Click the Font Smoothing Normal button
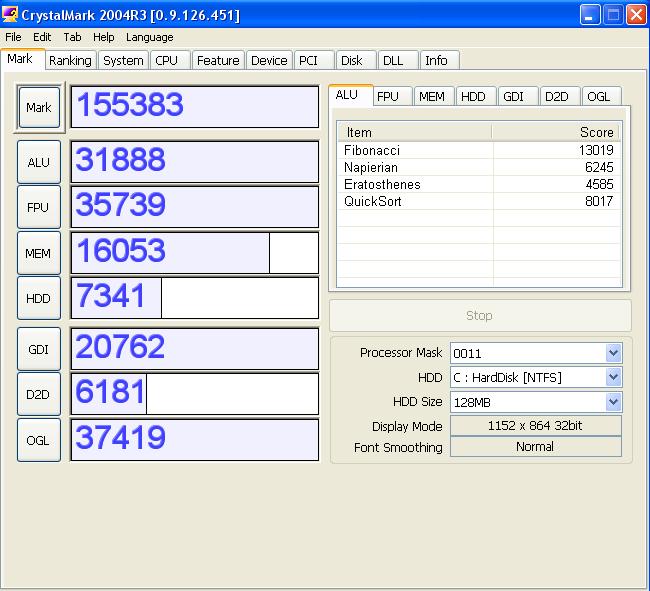The width and height of the screenshot is (650, 591). coord(536,447)
